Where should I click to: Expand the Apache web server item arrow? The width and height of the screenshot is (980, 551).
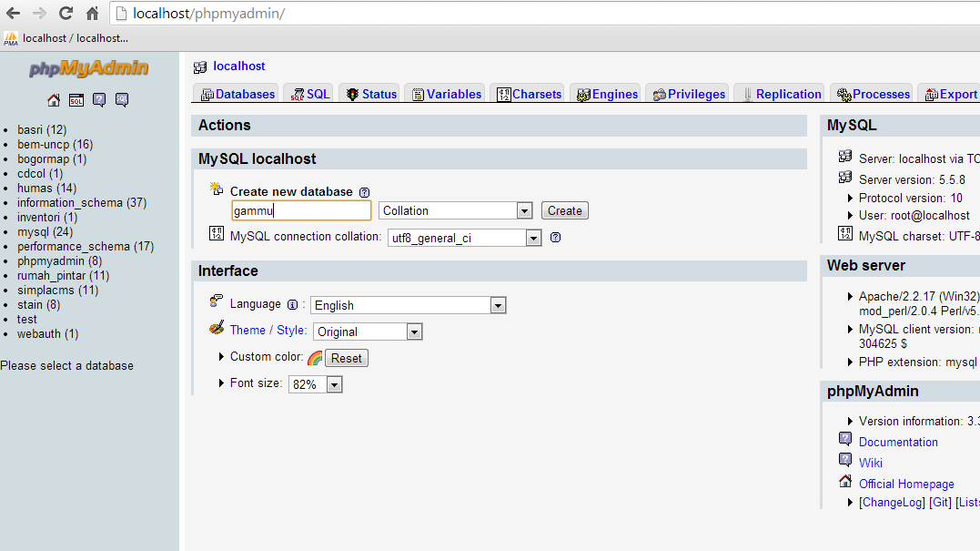pyautogui.click(x=850, y=297)
